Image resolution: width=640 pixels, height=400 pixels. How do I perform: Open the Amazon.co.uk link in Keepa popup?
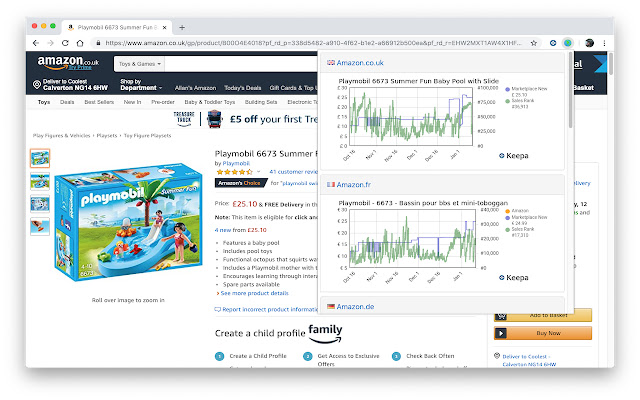360,63
